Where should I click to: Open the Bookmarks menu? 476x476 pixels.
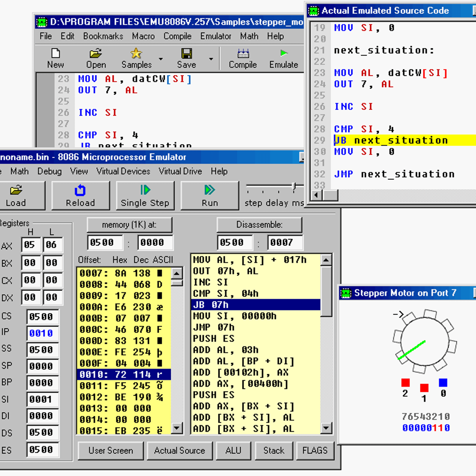(103, 36)
